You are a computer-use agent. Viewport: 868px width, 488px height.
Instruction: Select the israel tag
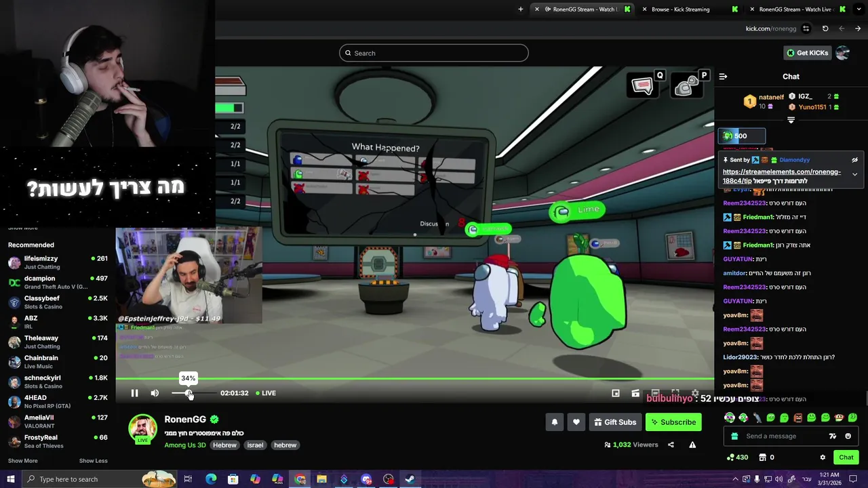click(255, 445)
